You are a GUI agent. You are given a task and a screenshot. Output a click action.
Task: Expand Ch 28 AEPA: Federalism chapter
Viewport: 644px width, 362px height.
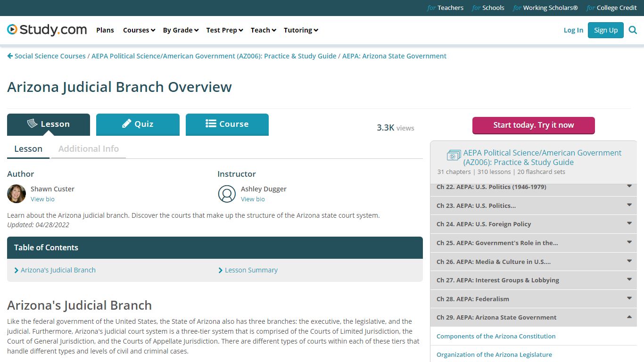pos(534,299)
